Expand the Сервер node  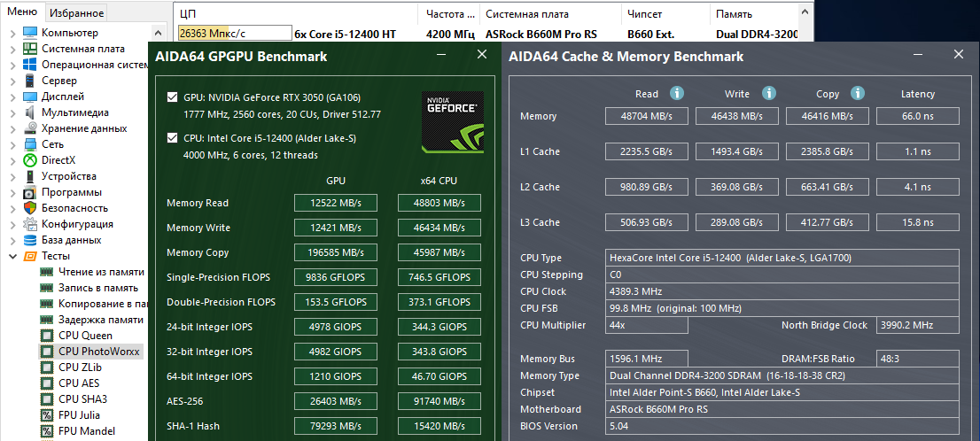pos(12,81)
